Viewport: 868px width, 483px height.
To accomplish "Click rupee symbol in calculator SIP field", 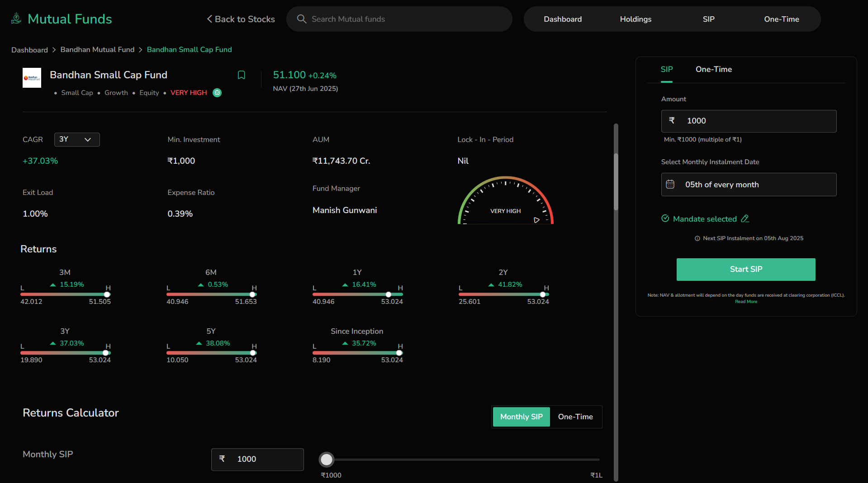I will [222, 459].
